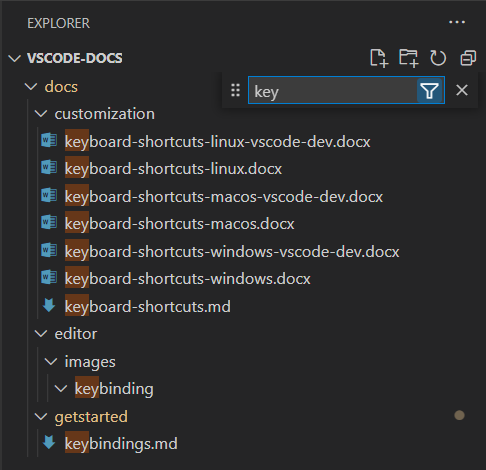Collapse the customization folder
This screenshot has height=470, width=486.
coord(41,114)
